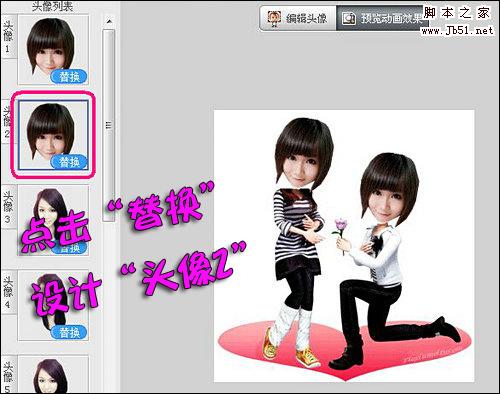Image resolution: width=500 pixels, height=394 pixels.
Task: Select the avatar 2 face thumbnail
Action: (53, 135)
